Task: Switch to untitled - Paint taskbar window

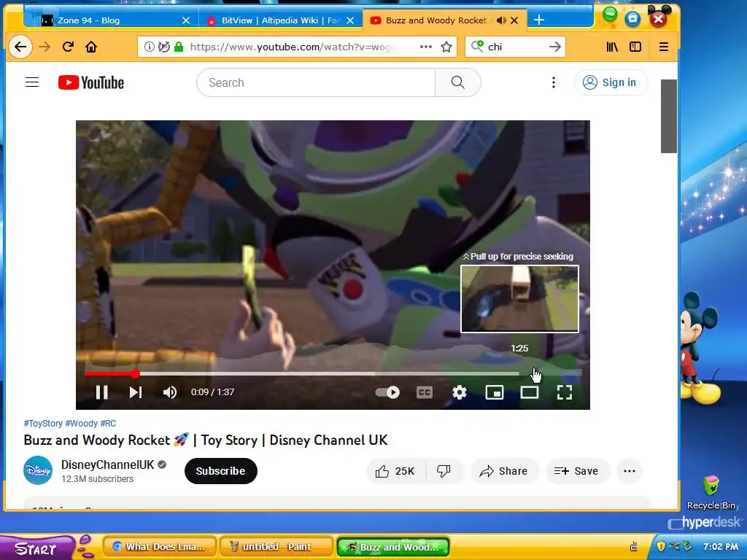Action: [x=276, y=547]
